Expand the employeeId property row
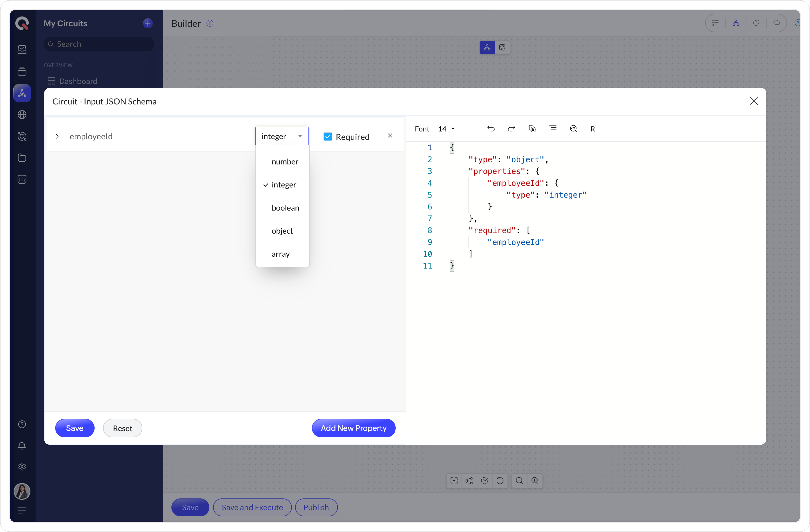Image resolution: width=810 pixels, height=532 pixels. coord(57,136)
